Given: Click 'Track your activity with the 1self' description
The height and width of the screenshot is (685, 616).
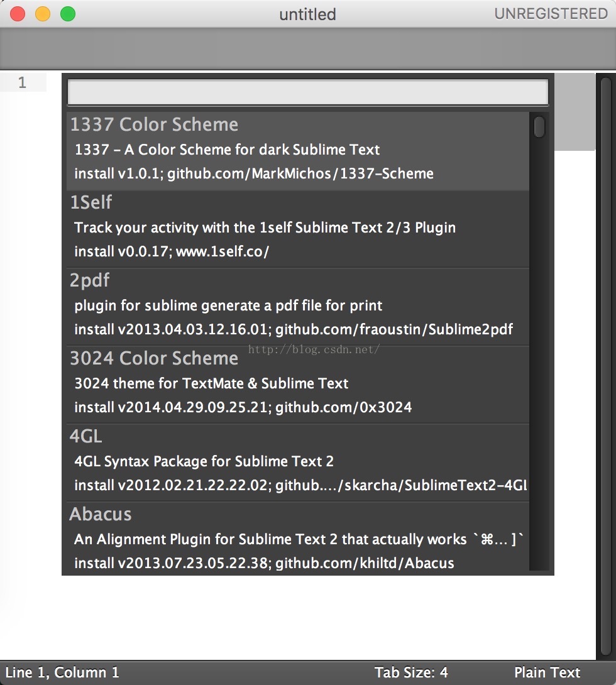Looking at the screenshot, I should pos(265,227).
